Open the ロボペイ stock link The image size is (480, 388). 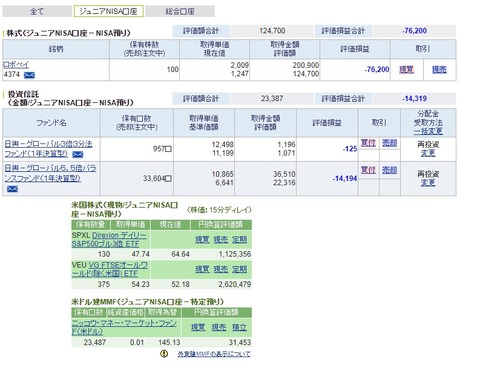pos(16,64)
